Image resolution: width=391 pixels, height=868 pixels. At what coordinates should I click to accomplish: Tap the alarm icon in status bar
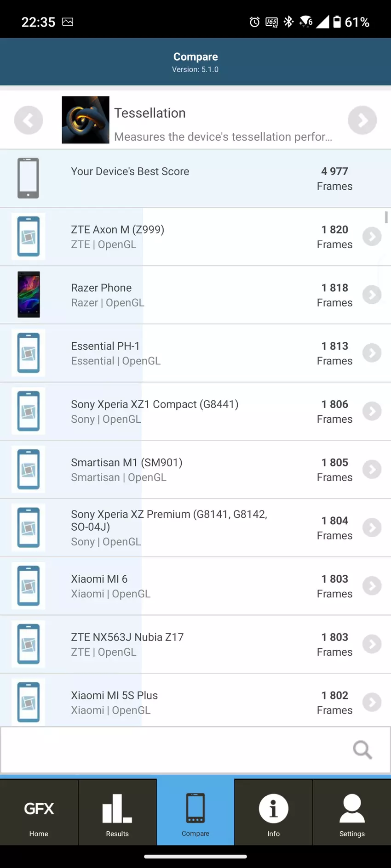coord(254,22)
